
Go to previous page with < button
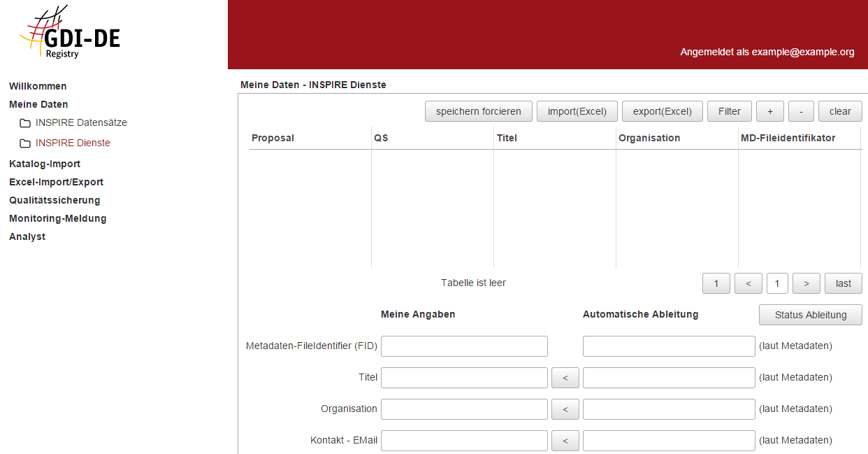(x=748, y=283)
